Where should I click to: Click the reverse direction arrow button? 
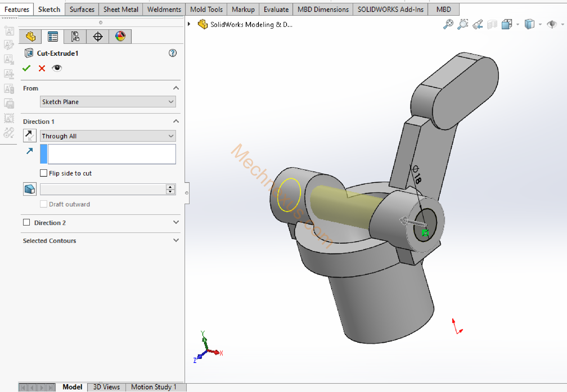tap(30, 136)
